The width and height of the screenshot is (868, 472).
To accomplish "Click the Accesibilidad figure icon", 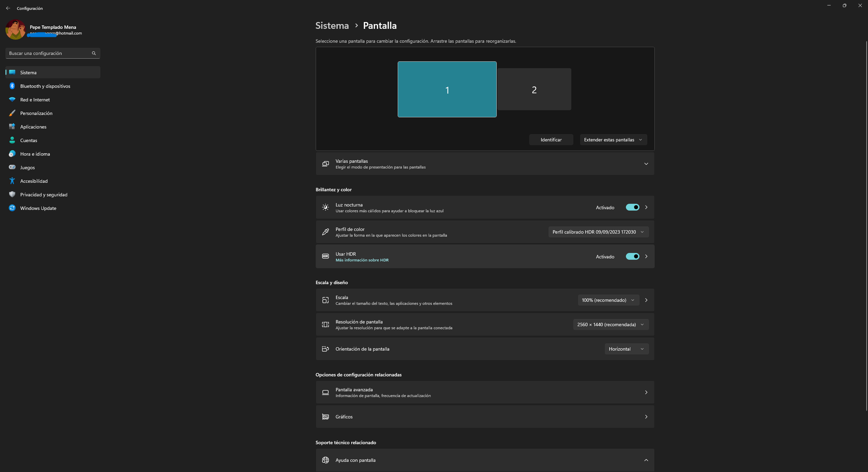I will click(12, 181).
